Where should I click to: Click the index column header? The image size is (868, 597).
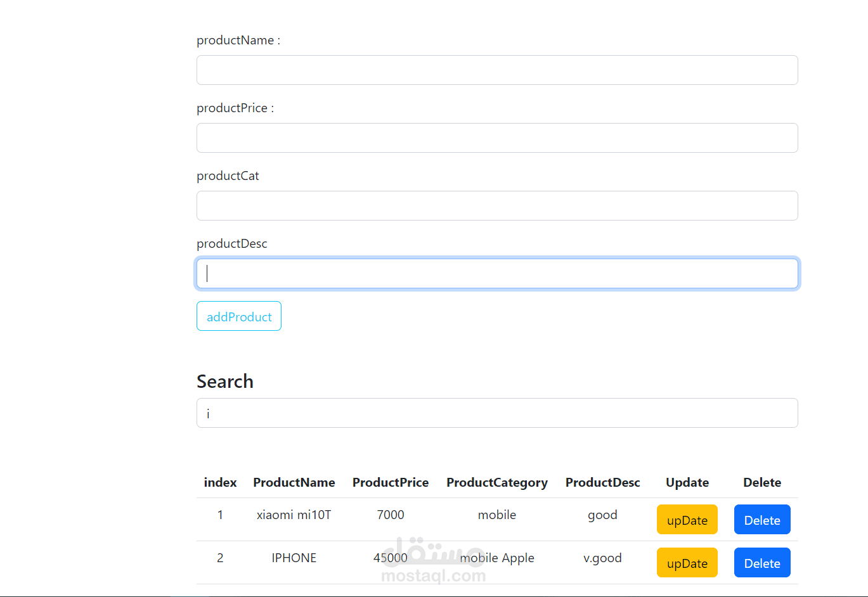click(220, 482)
